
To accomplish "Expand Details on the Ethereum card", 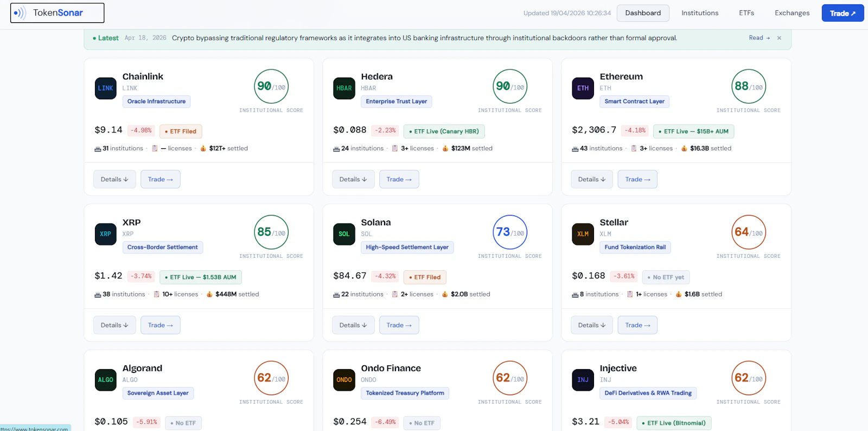I will [592, 179].
